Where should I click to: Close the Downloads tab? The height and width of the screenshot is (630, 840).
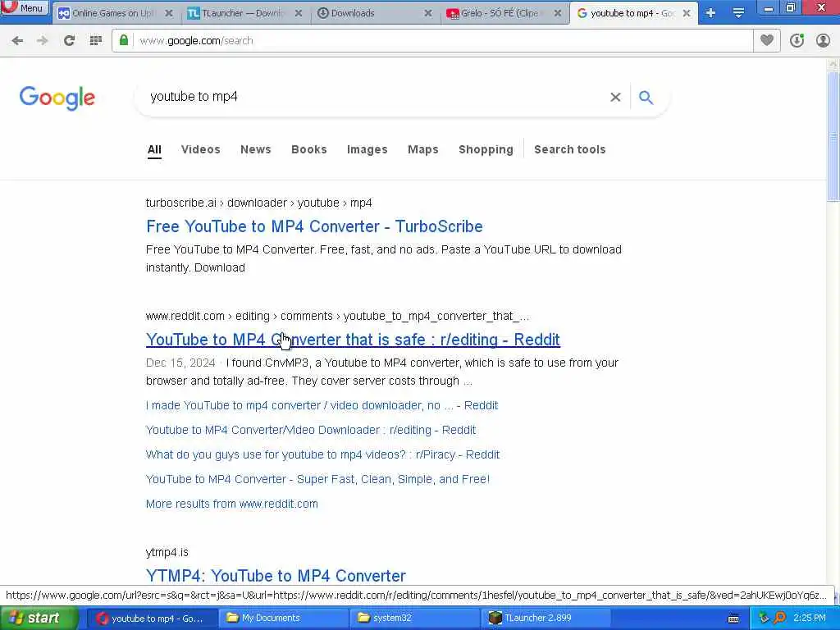[428, 13]
